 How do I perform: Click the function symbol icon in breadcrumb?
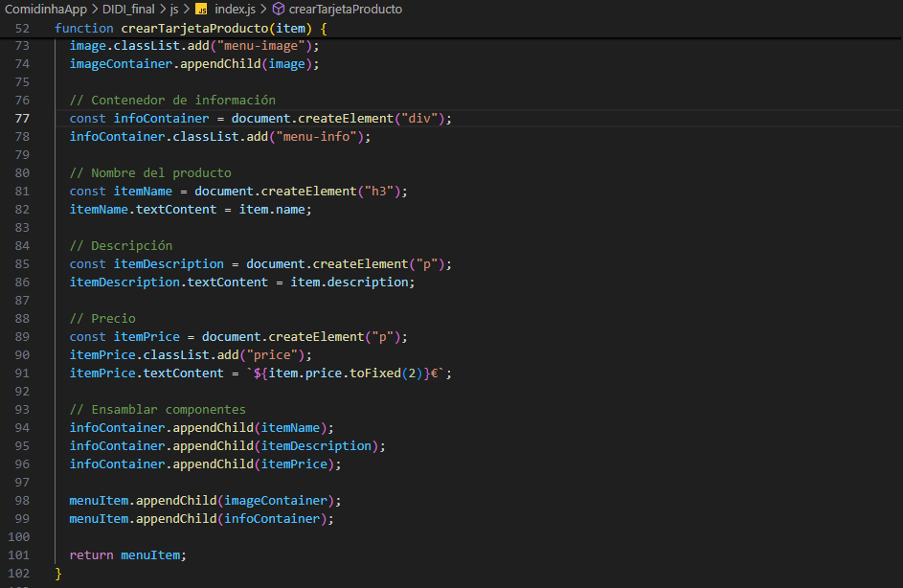tap(279, 9)
